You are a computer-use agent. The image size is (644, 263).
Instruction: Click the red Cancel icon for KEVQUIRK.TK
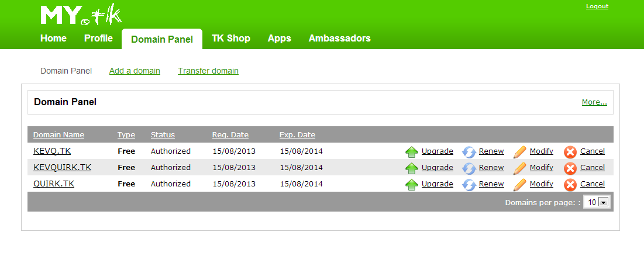[x=570, y=168]
